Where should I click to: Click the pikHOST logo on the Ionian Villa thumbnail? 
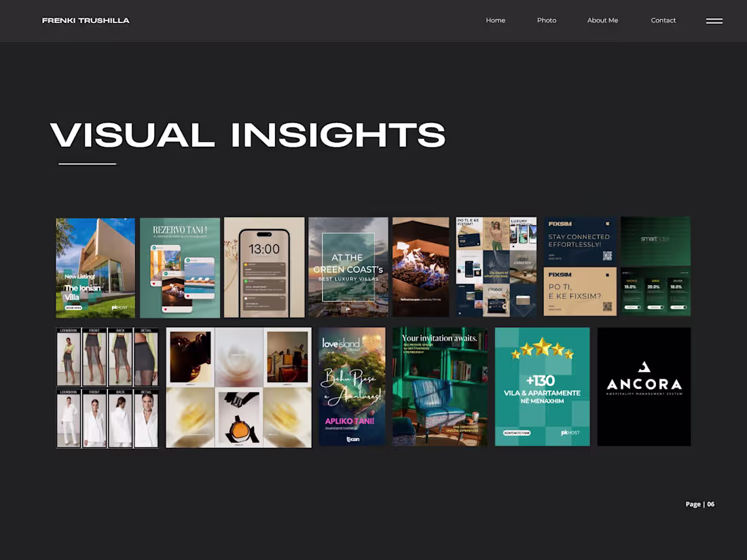coord(120,307)
